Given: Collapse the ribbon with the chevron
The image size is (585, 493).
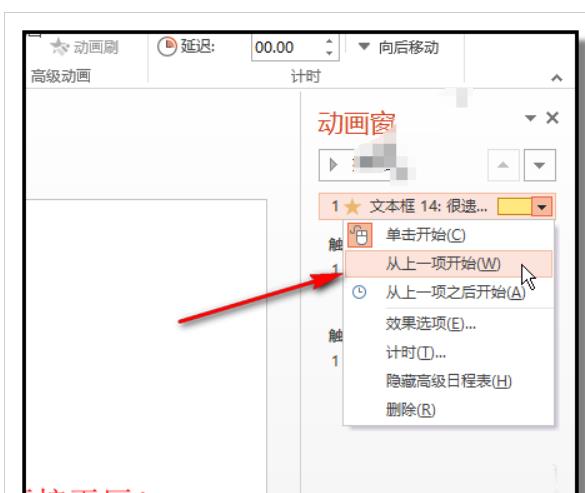Looking at the screenshot, I should pos(557,78).
